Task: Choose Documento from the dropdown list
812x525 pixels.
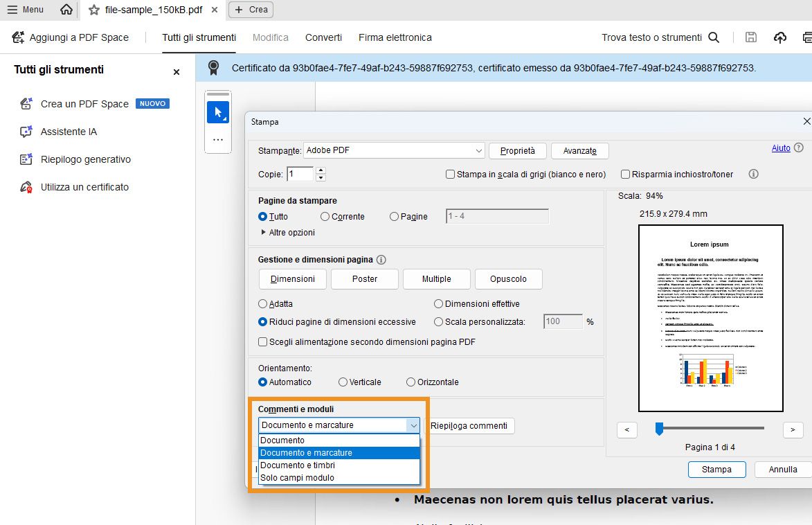Action: [339, 440]
